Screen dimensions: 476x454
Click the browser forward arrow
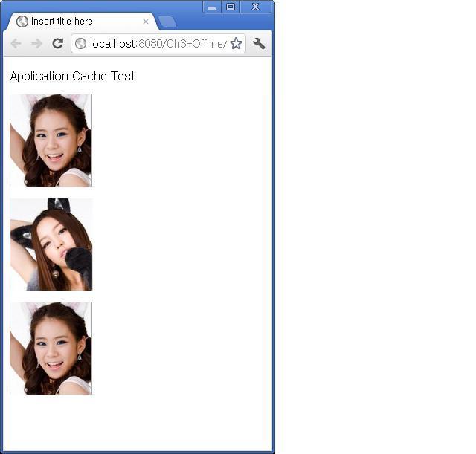pos(36,44)
